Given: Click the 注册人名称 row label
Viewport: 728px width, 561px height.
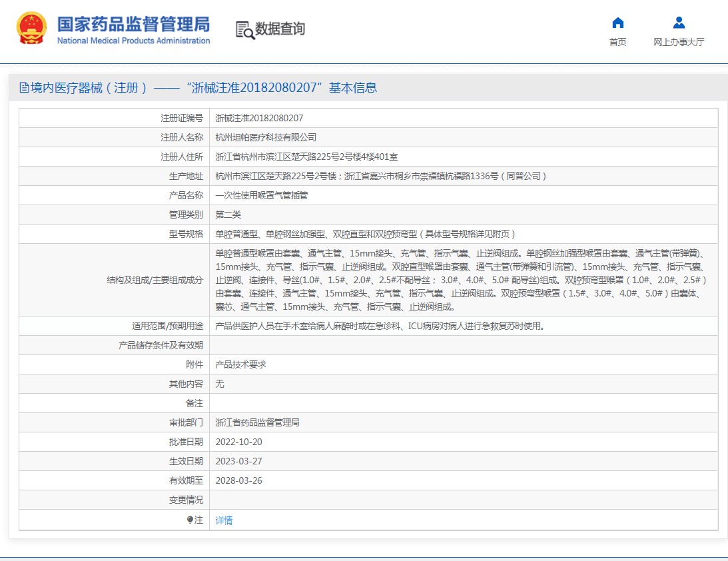Looking at the screenshot, I should click(x=182, y=137).
